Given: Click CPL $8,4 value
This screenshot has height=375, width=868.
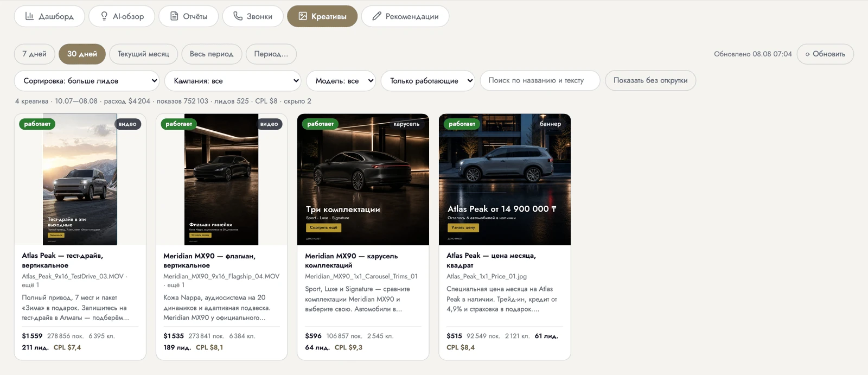Looking at the screenshot, I should tap(461, 347).
